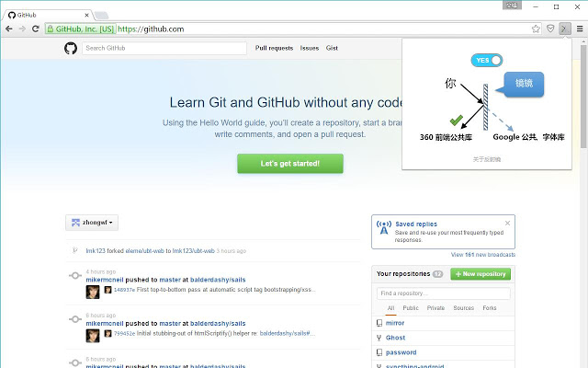Click the shield extension icon in toolbar
Image resolution: width=588 pixels, height=368 pixels.
pyautogui.click(x=550, y=29)
